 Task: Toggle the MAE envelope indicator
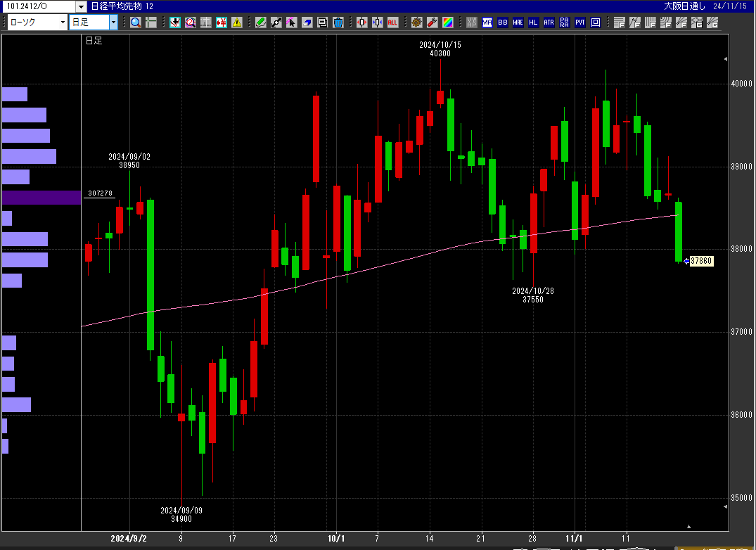[518, 23]
